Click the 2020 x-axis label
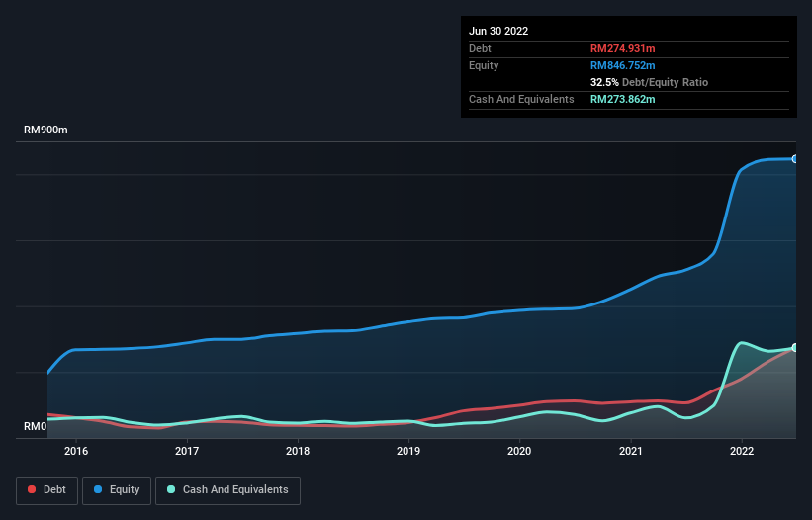This screenshot has width=812, height=520. pyautogui.click(x=519, y=451)
